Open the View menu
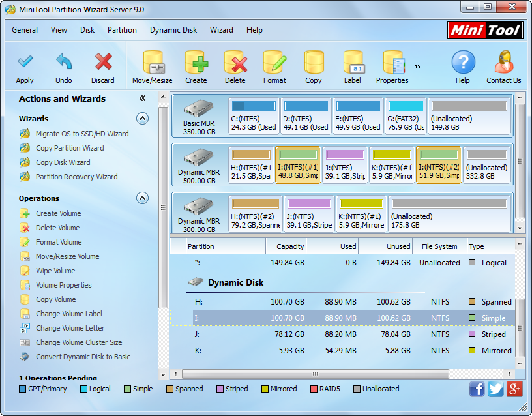The image size is (532, 416). click(x=59, y=30)
